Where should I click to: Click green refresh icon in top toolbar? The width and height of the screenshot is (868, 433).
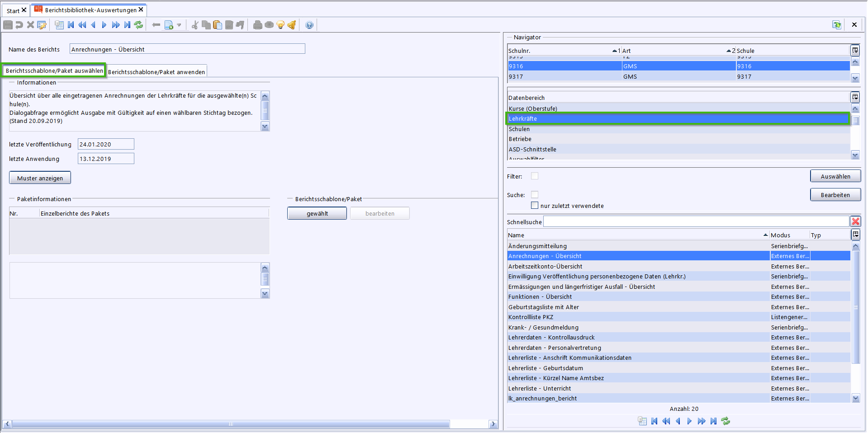[x=138, y=25]
